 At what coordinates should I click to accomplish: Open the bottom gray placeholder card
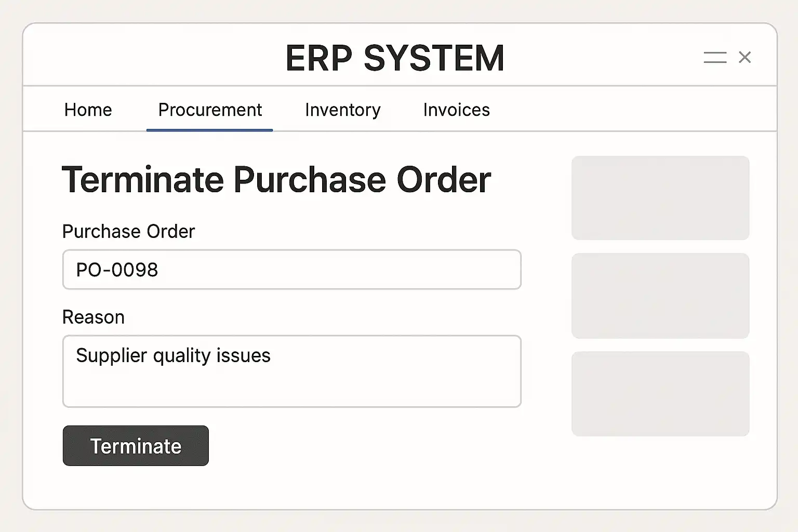[x=660, y=393]
